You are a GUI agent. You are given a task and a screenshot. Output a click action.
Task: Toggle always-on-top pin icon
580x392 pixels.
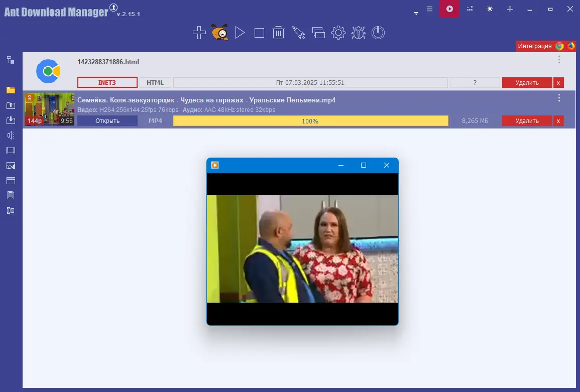(x=510, y=9)
